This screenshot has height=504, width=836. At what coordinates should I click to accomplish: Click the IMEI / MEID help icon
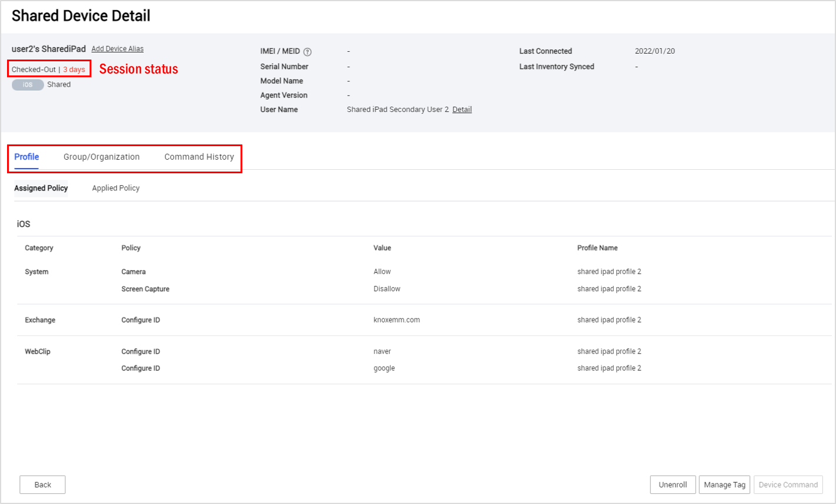point(307,51)
